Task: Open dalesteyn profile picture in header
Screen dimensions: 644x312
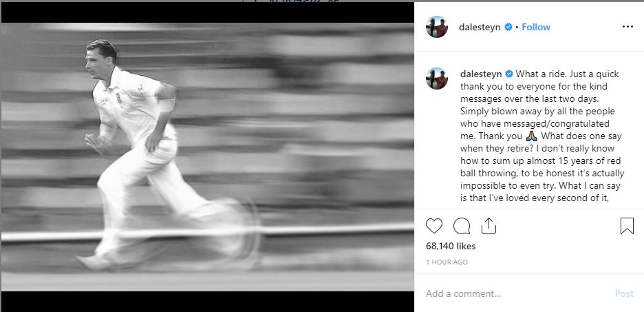Action: (x=437, y=27)
